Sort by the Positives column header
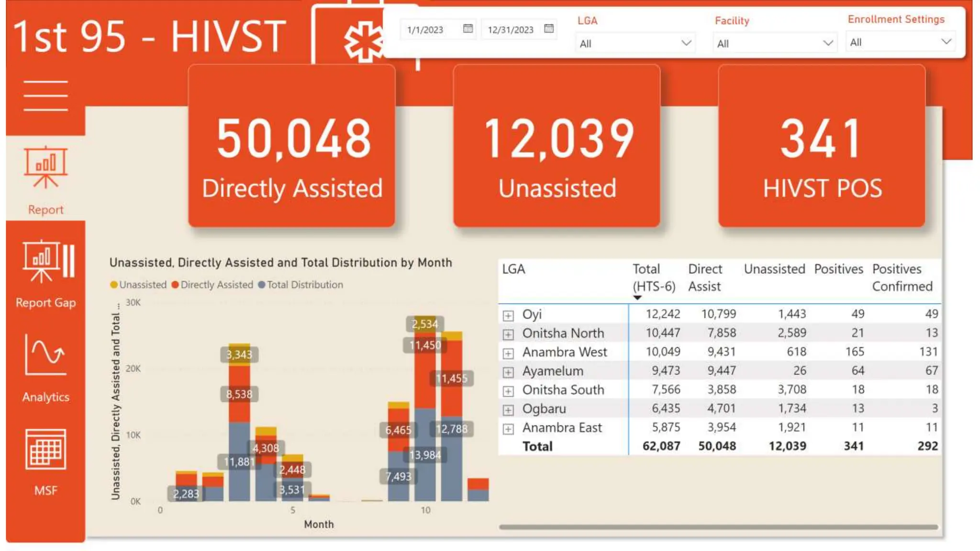980x551 pixels. (838, 269)
